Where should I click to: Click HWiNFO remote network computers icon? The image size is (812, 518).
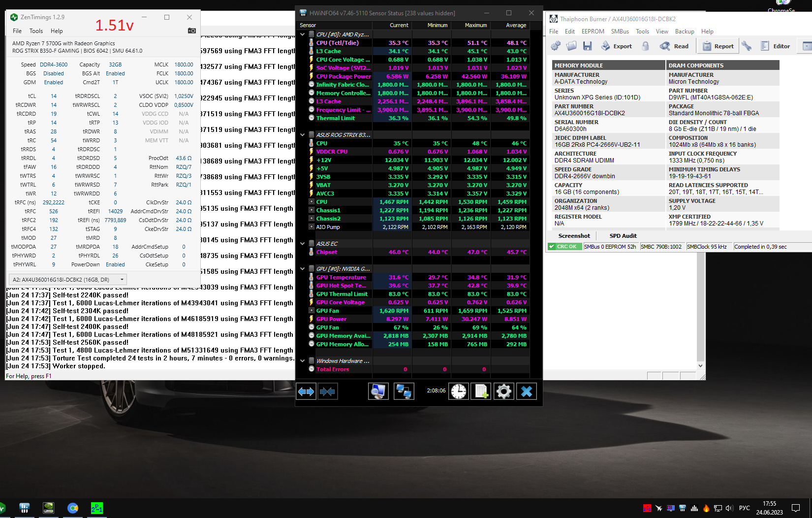(404, 391)
